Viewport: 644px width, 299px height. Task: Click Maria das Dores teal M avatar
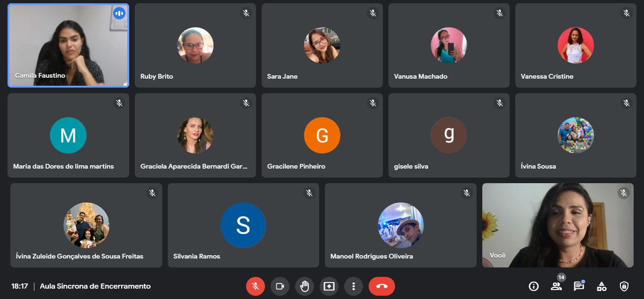(x=68, y=135)
